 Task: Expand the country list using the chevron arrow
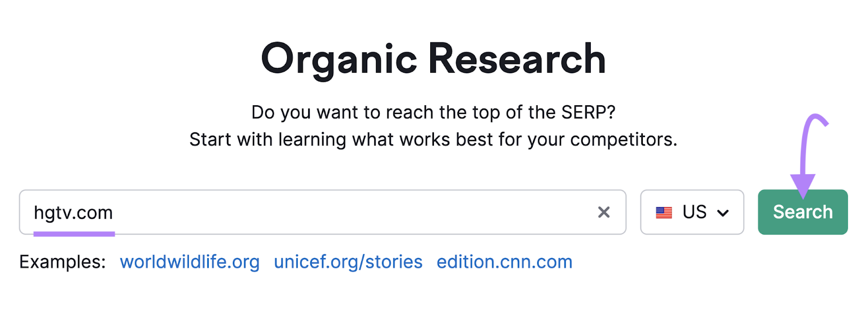723,213
